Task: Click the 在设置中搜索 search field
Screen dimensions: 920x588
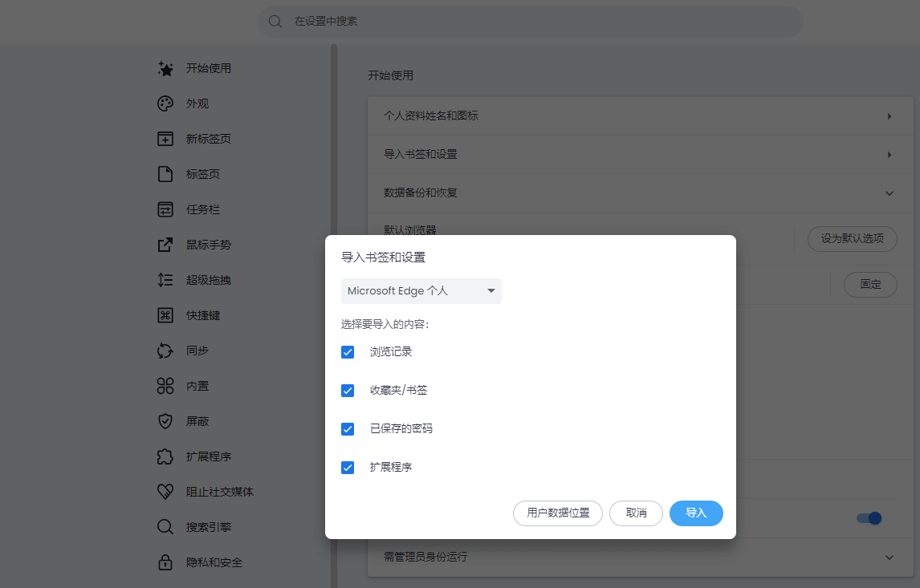Action: [x=530, y=22]
